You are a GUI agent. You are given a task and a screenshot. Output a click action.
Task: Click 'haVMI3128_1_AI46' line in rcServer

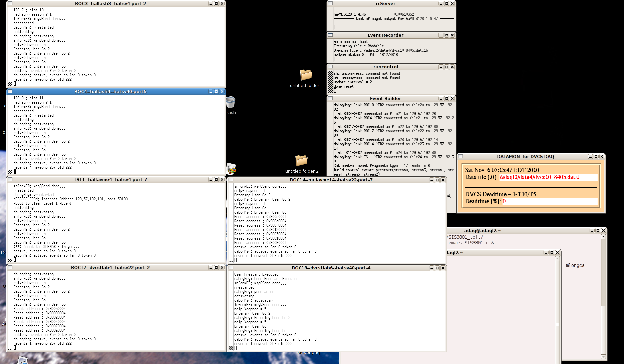point(374,14)
